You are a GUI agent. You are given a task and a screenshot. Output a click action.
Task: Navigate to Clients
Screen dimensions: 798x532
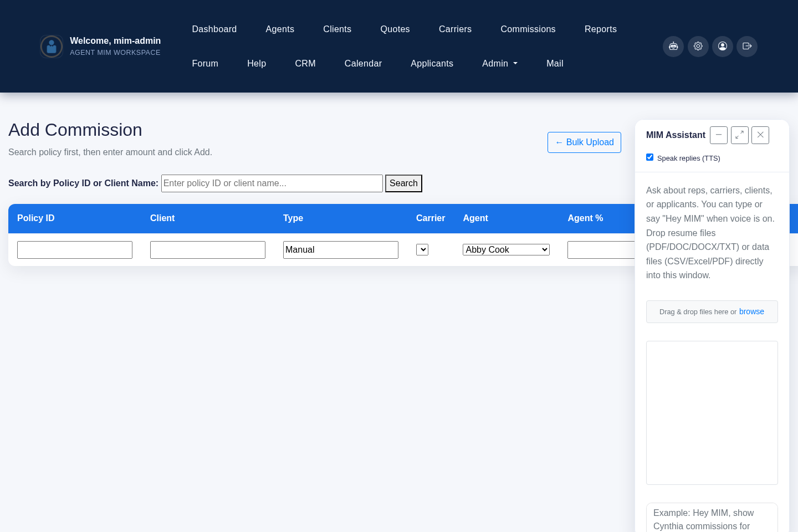click(x=337, y=29)
